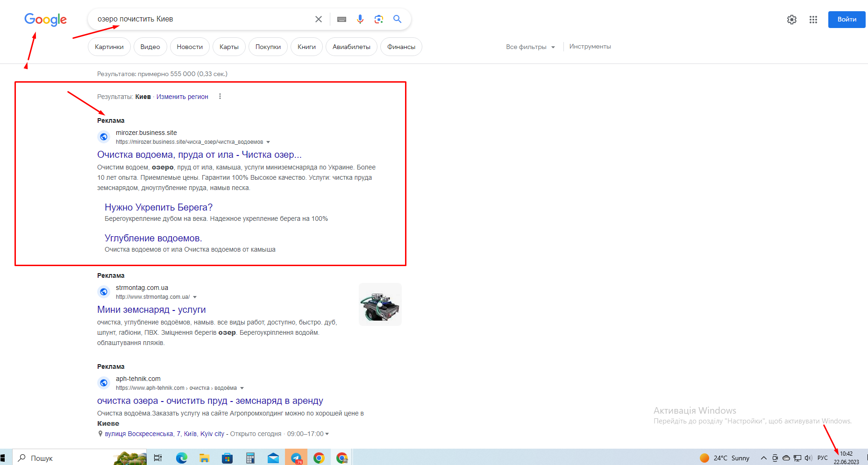Clear the search box with the X icon

point(319,19)
